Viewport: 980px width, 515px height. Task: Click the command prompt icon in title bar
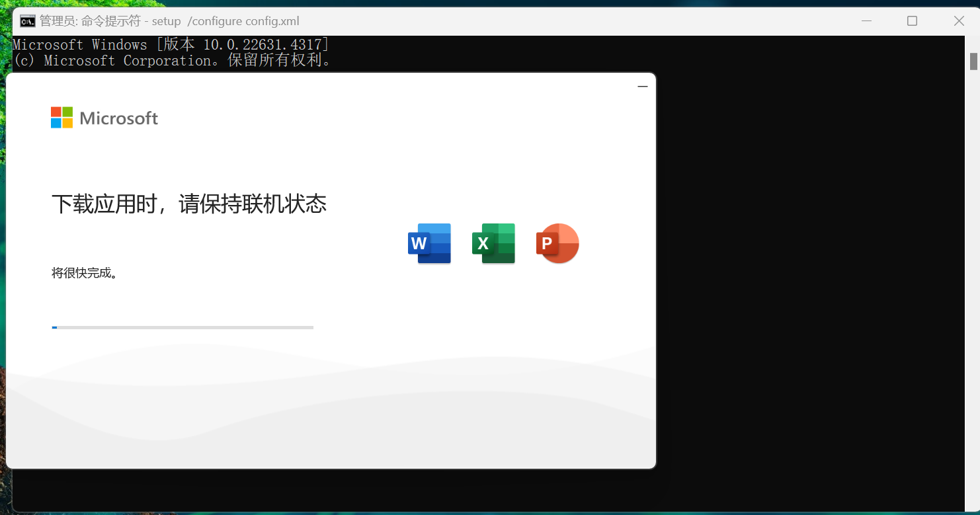coord(27,21)
